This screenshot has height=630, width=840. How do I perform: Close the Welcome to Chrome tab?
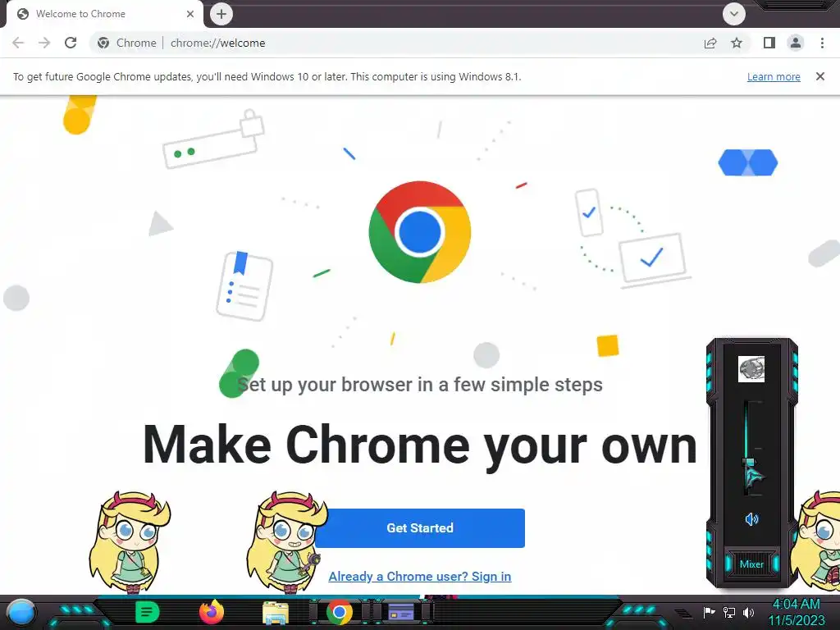(x=190, y=14)
